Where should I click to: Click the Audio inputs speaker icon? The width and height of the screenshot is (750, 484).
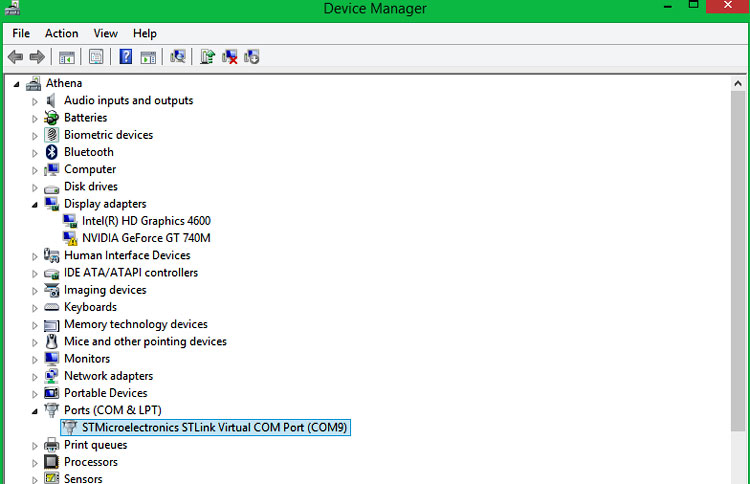point(51,100)
